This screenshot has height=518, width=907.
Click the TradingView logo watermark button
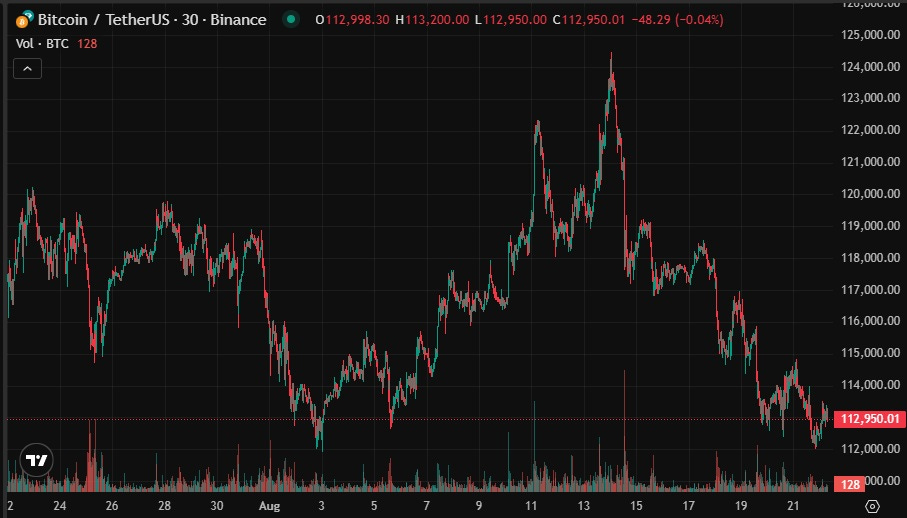coord(36,460)
